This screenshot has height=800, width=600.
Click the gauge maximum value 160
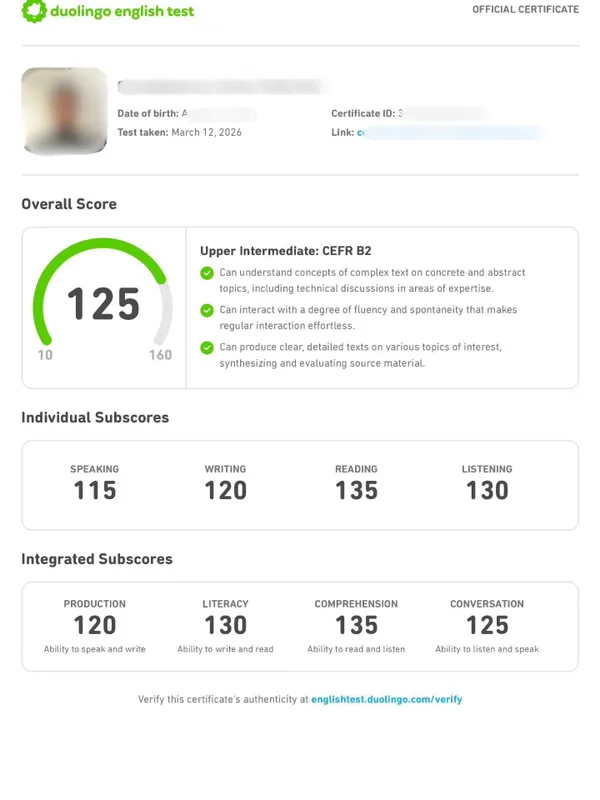point(160,355)
